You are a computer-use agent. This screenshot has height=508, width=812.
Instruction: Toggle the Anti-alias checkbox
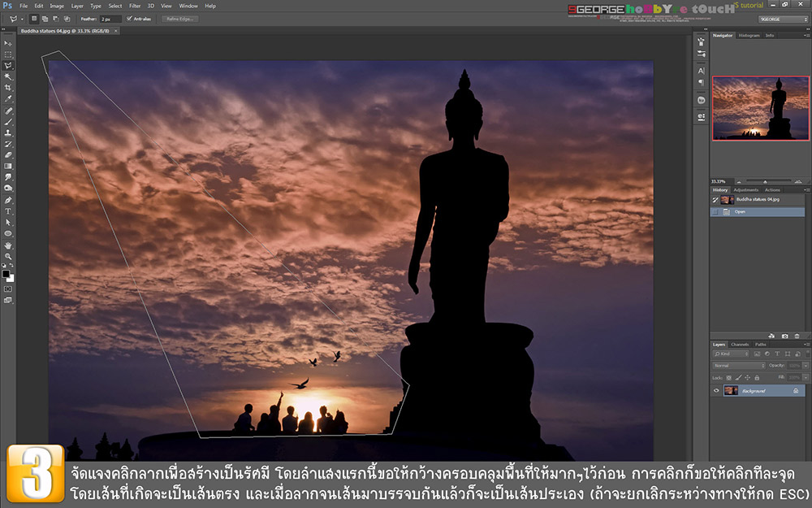click(x=129, y=19)
